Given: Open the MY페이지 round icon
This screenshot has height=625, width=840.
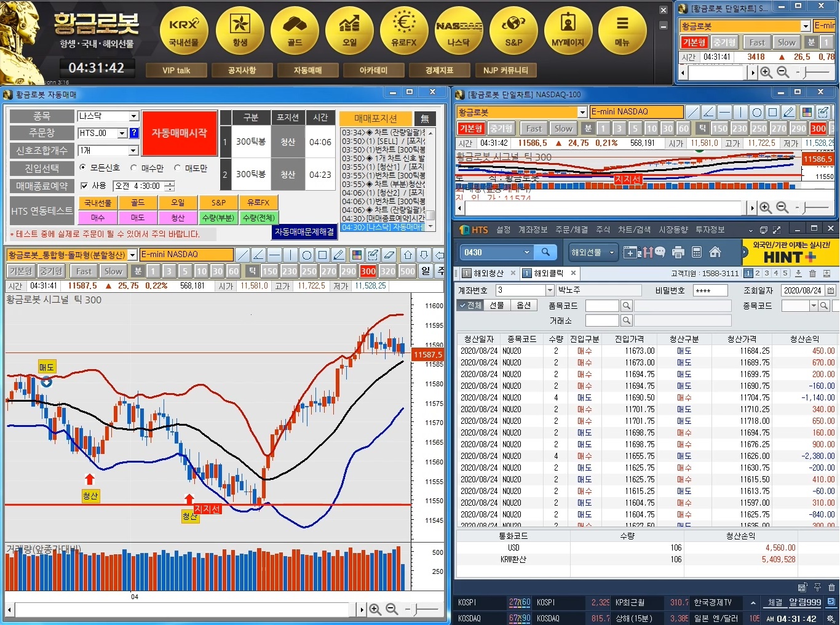Looking at the screenshot, I should (568, 31).
